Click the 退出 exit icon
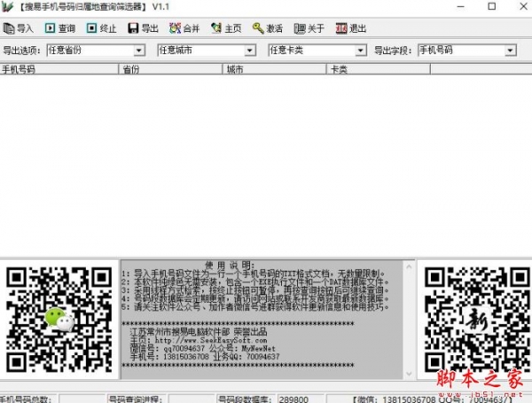Image resolution: width=532 pixels, height=403 pixels. tap(341, 28)
